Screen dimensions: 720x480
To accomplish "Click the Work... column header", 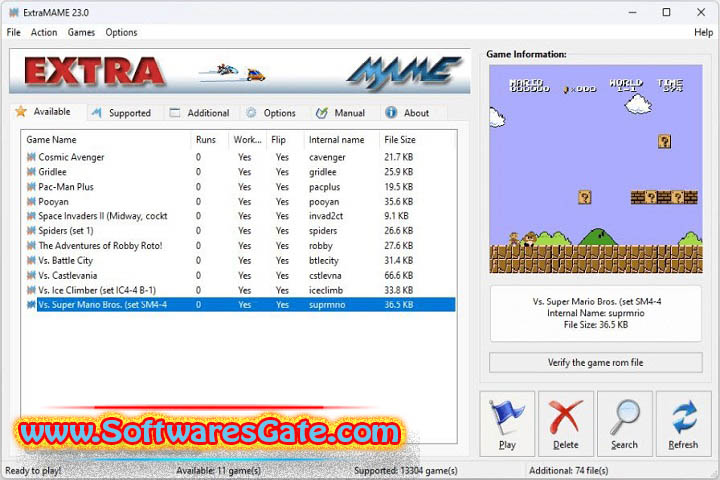I will coord(247,140).
